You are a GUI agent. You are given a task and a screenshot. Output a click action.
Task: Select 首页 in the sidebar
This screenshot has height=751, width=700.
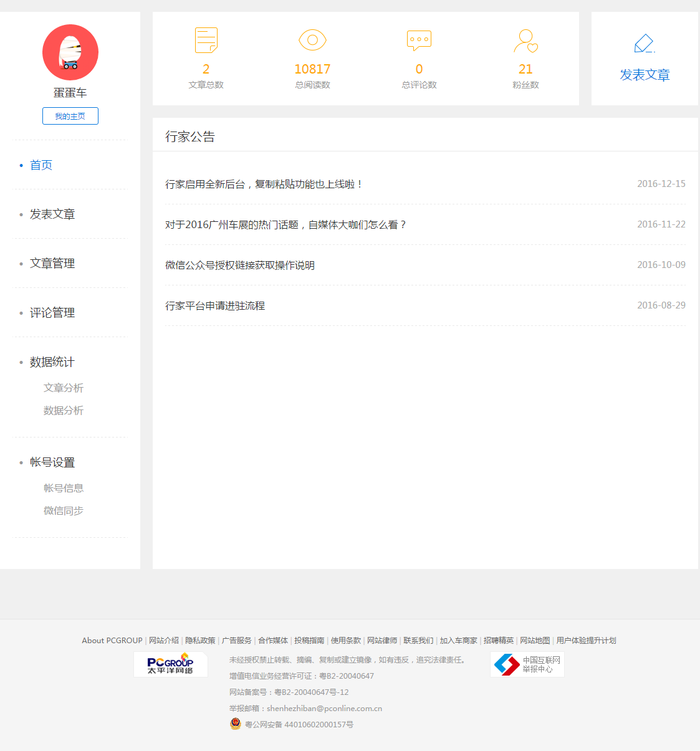(41, 165)
